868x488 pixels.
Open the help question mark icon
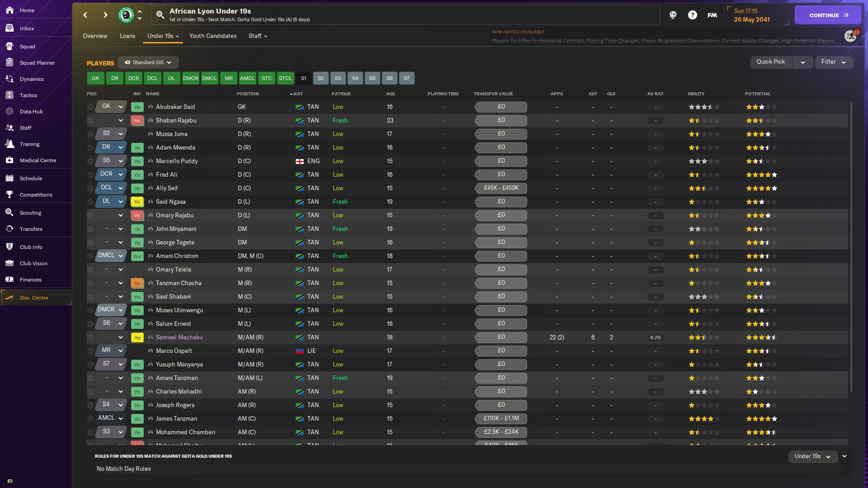pyautogui.click(x=692, y=15)
